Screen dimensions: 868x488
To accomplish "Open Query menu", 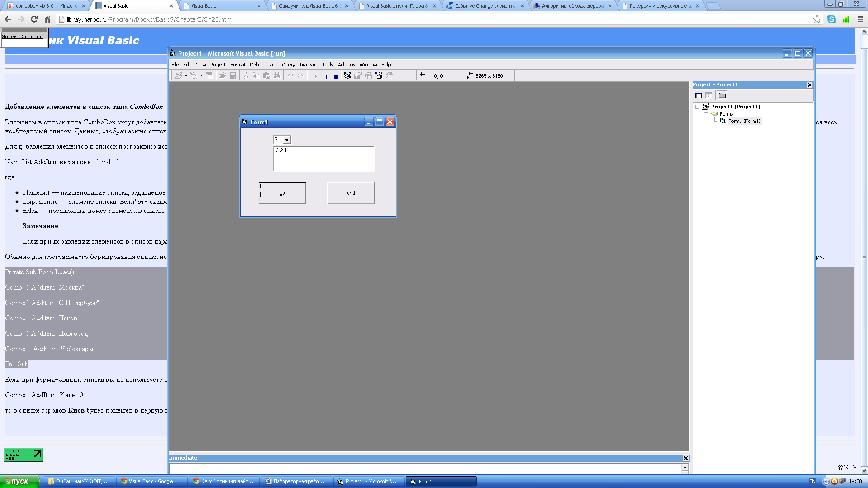I will pyautogui.click(x=288, y=65).
